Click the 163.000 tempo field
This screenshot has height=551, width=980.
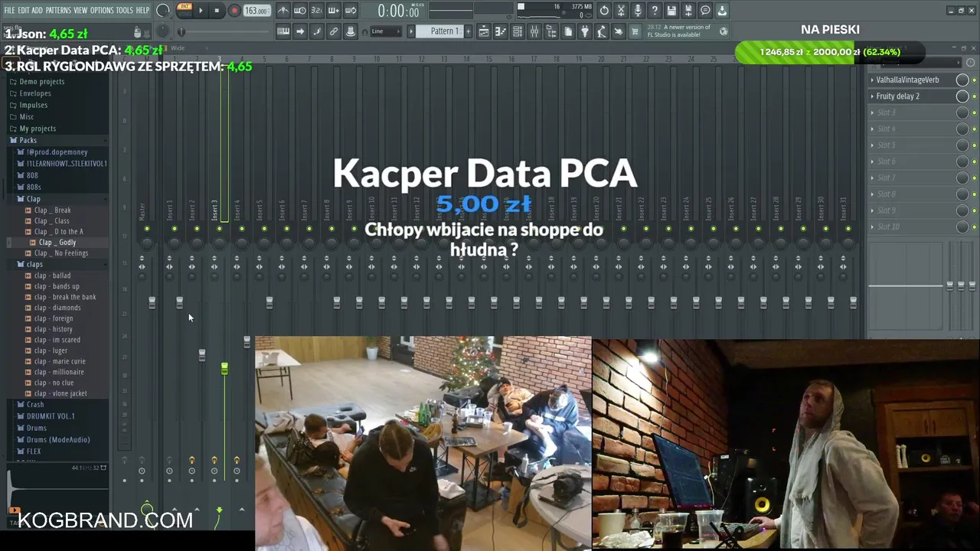tap(256, 11)
